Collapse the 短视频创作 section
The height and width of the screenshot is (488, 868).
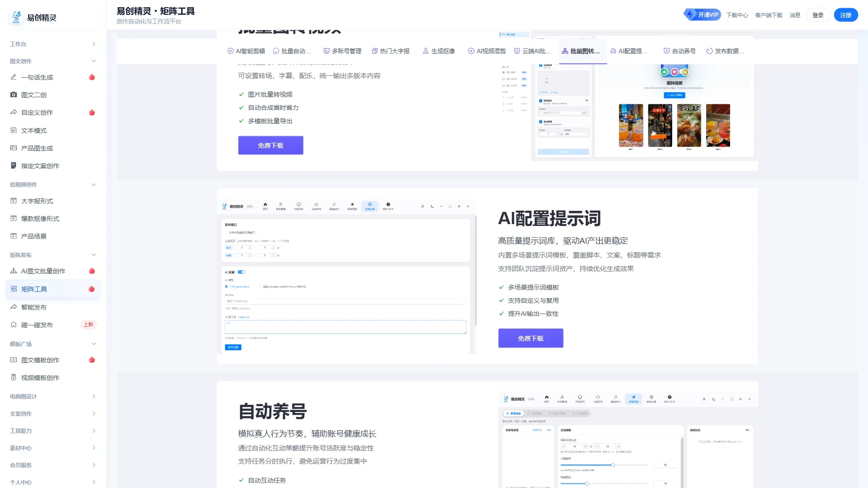tap(53, 185)
